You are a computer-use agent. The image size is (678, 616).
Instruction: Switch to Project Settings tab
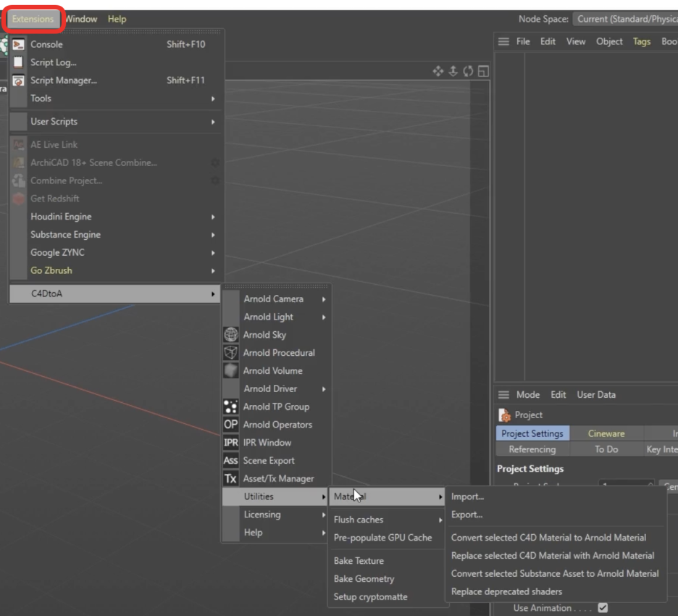(532, 433)
